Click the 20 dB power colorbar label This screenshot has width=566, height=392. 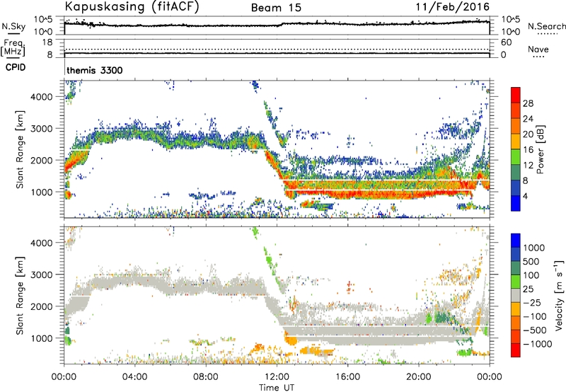click(528, 134)
